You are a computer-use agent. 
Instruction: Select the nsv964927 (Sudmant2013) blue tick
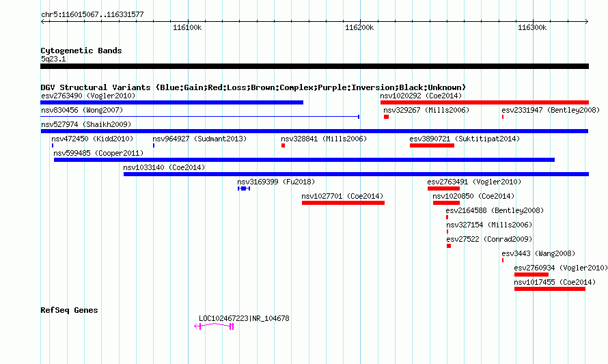154,145
